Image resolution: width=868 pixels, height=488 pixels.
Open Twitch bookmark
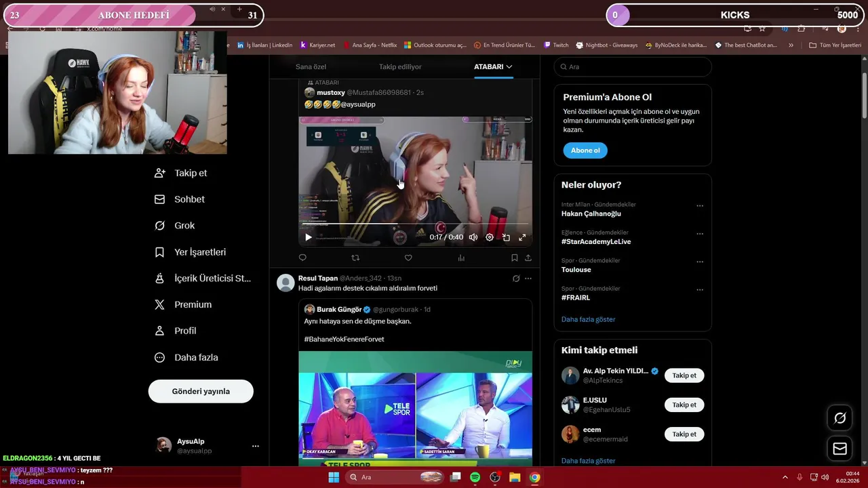coord(556,45)
